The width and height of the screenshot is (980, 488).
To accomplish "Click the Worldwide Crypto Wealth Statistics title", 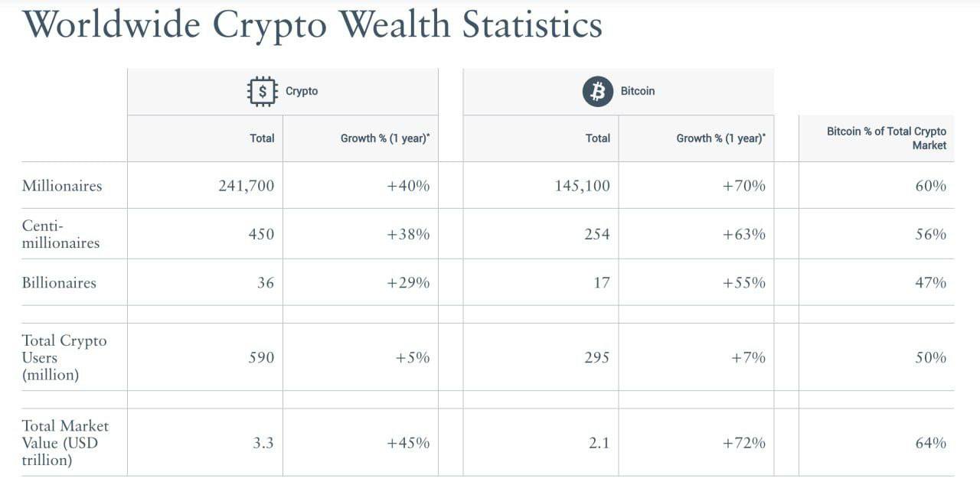I will [x=312, y=24].
